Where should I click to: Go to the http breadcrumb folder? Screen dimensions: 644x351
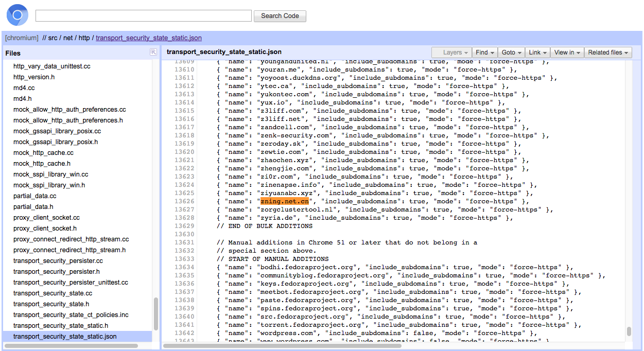click(x=84, y=38)
